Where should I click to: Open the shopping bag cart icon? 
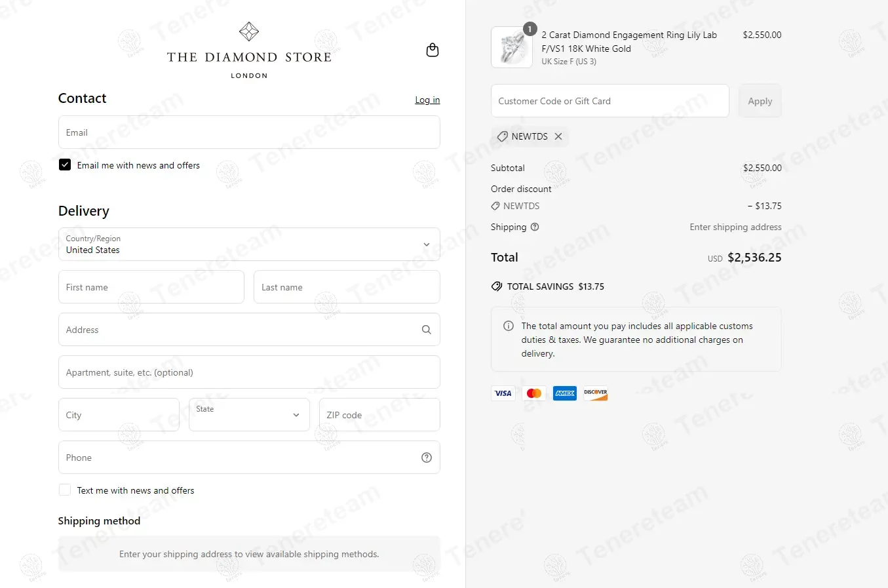(x=433, y=50)
